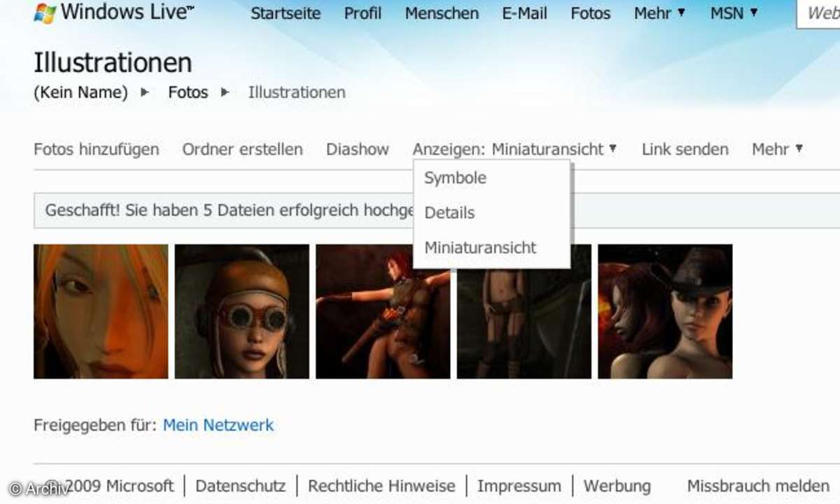The height and width of the screenshot is (504, 840).
Task: Open the Startseite navigation link
Action: [286, 13]
